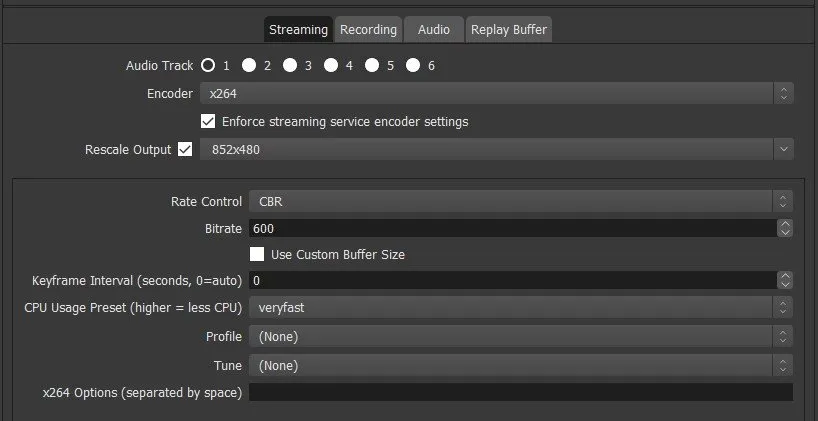This screenshot has height=421, width=818.
Task: Open the Audio tab
Action: 434,30
